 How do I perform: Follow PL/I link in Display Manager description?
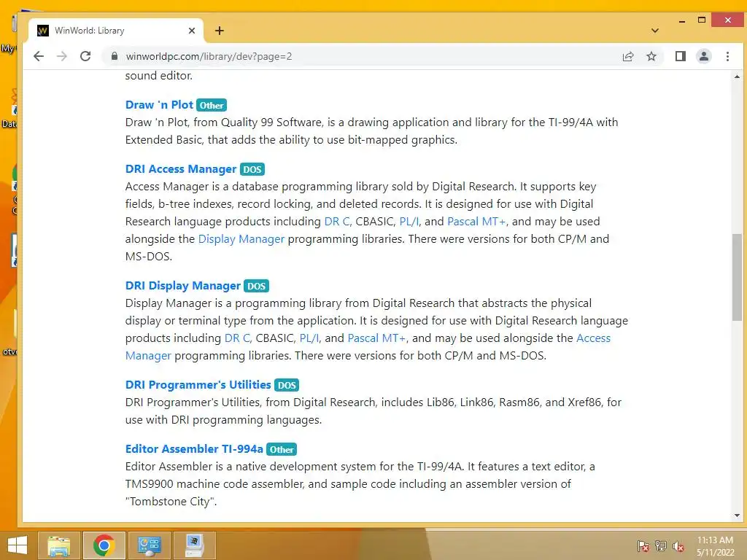pyautogui.click(x=309, y=338)
